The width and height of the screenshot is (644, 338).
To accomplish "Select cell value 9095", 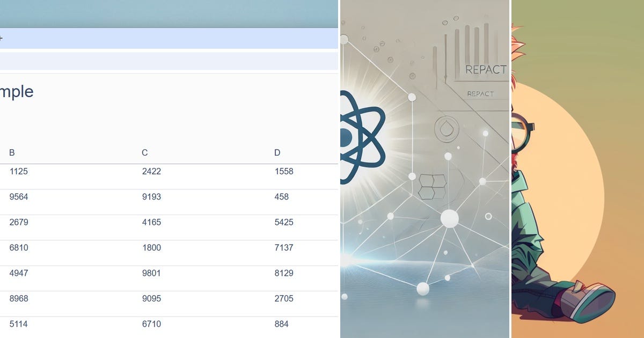I will pyautogui.click(x=151, y=298).
